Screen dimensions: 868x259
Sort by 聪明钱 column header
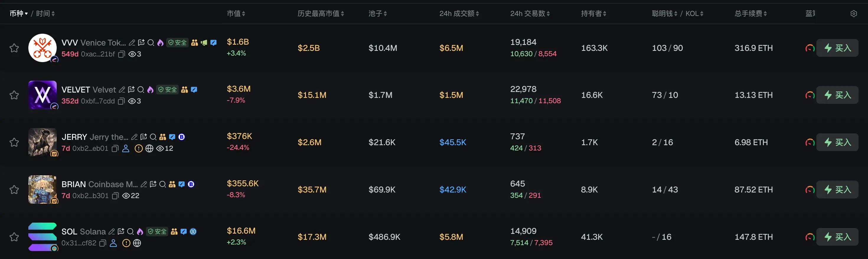[665, 14]
